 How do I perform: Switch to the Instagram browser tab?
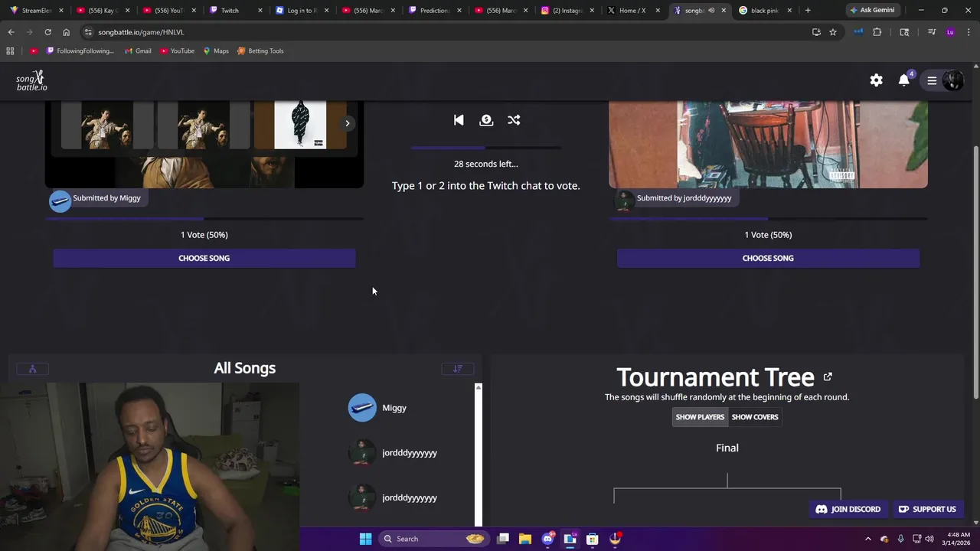pos(568,11)
